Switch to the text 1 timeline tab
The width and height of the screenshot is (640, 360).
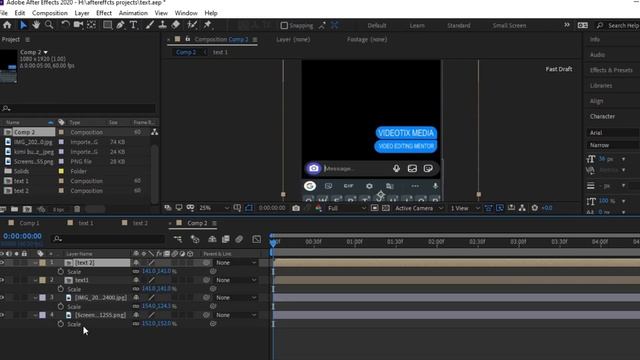86,223
